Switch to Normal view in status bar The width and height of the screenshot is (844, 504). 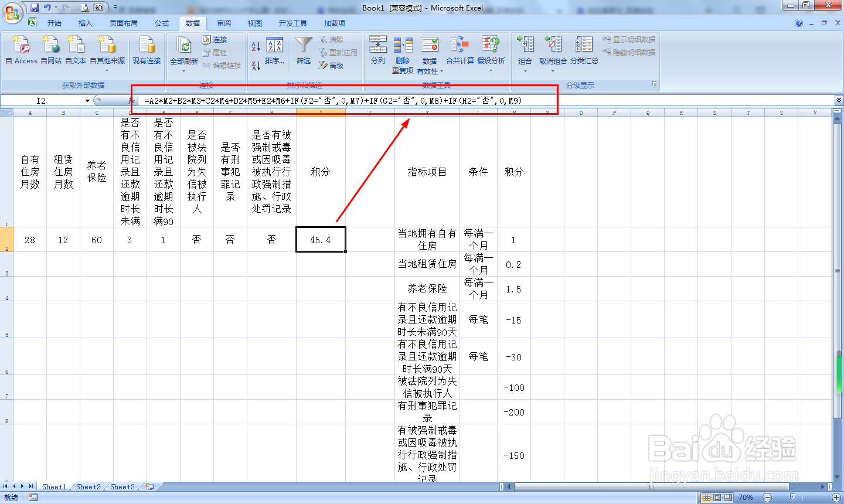coord(706,498)
